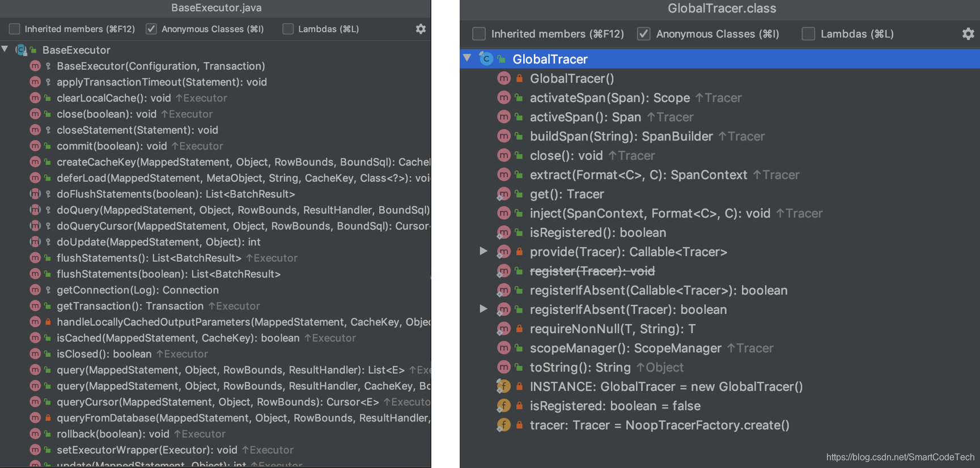Select queryCursor method row

point(215,402)
